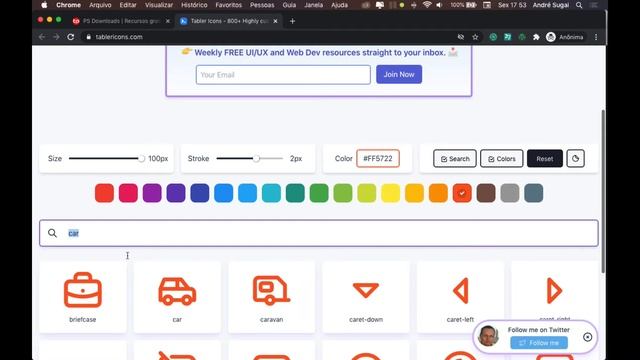Select the caret-left icon card
The image size is (640, 360).
coord(460,297)
